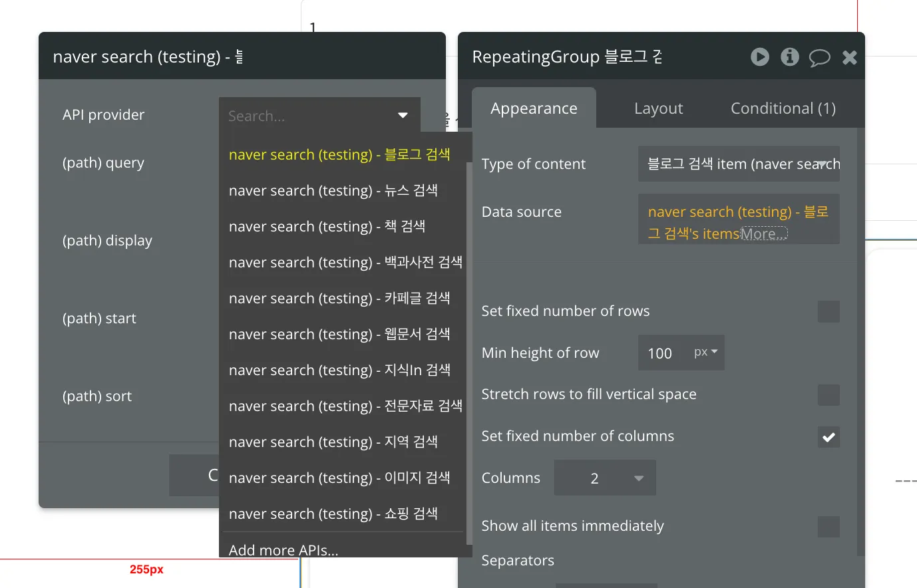Click the (path) display label
This screenshot has width=917, height=588.
107,241
